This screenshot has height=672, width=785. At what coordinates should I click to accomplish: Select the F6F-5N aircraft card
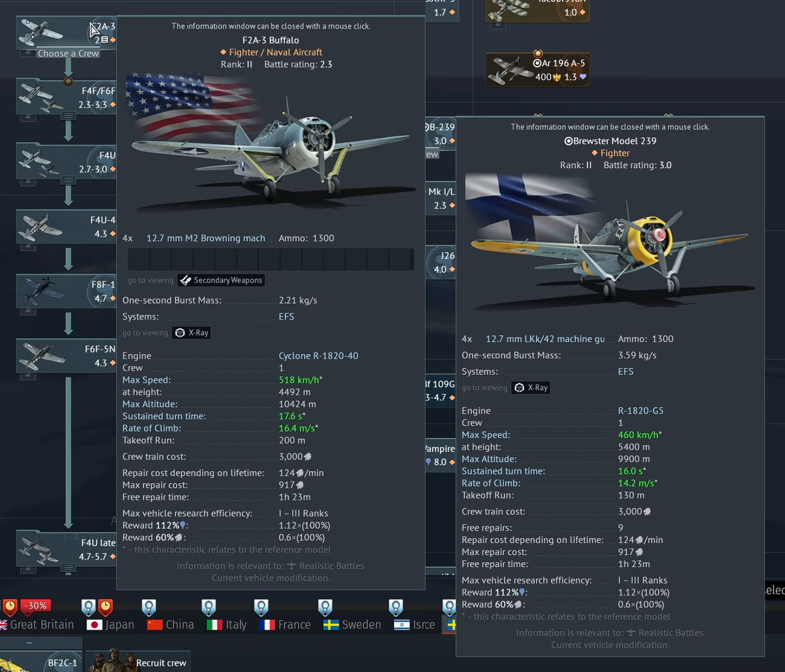click(x=66, y=355)
